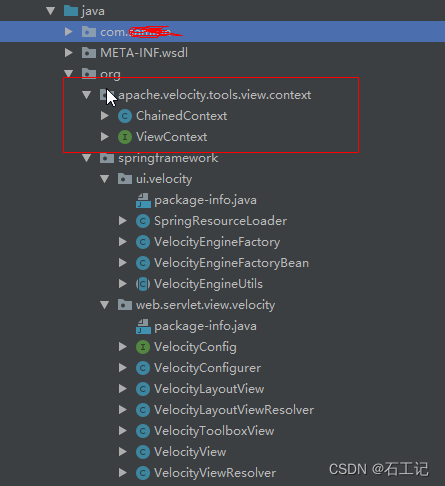The width and height of the screenshot is (445, 486).
Task: Select apache.velocity.tools.view.context package
Action: point(215,95)
